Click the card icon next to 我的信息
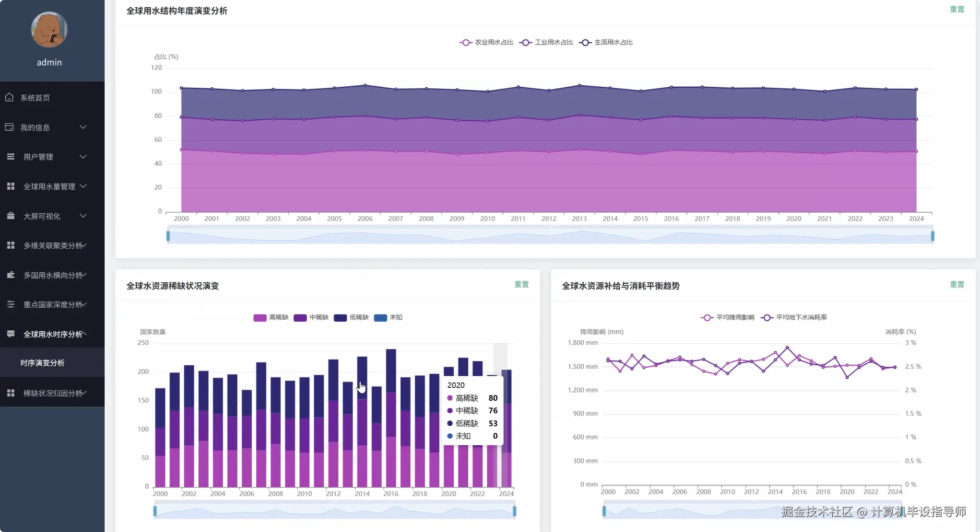 pyautogui.click(x=9, y=127)
